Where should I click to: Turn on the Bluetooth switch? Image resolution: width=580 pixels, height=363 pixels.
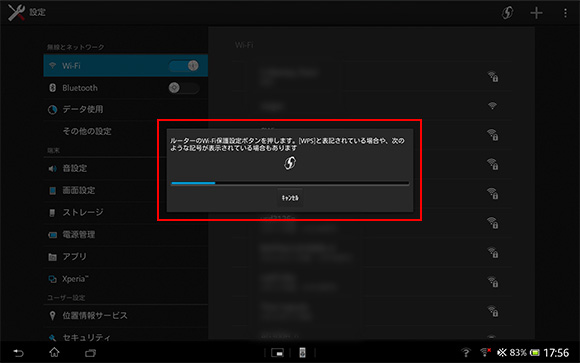(x=184, y=88)
